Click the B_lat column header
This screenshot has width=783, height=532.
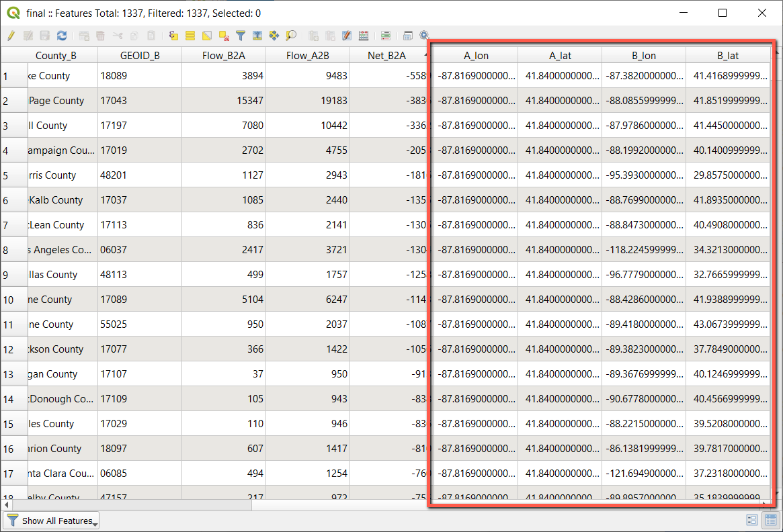tap(728, 56)
